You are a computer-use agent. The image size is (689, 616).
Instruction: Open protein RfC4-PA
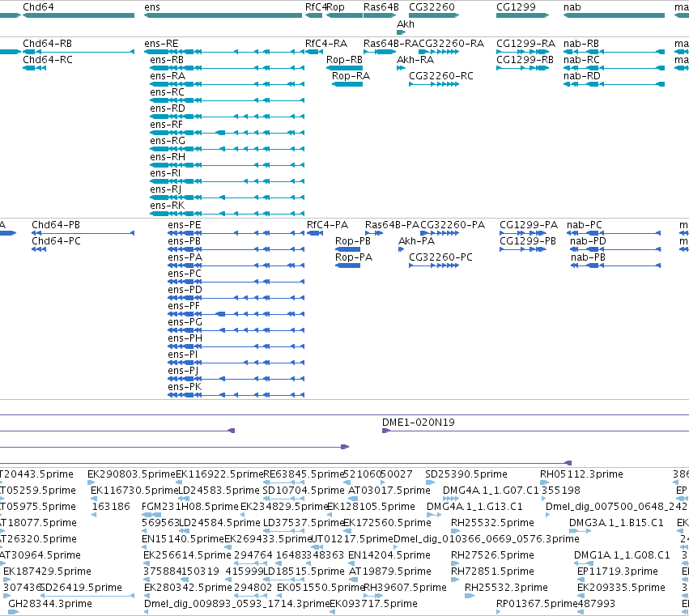pyautogui.click(x=327, y=225)
